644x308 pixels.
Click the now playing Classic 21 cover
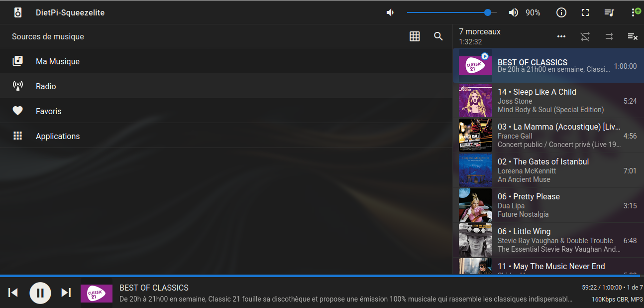97,294
